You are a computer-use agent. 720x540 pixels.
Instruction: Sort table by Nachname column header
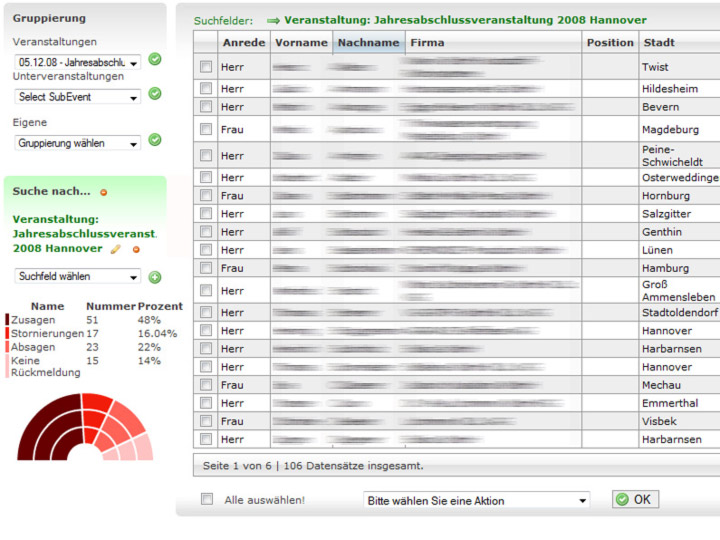click(x=367, y=43)
